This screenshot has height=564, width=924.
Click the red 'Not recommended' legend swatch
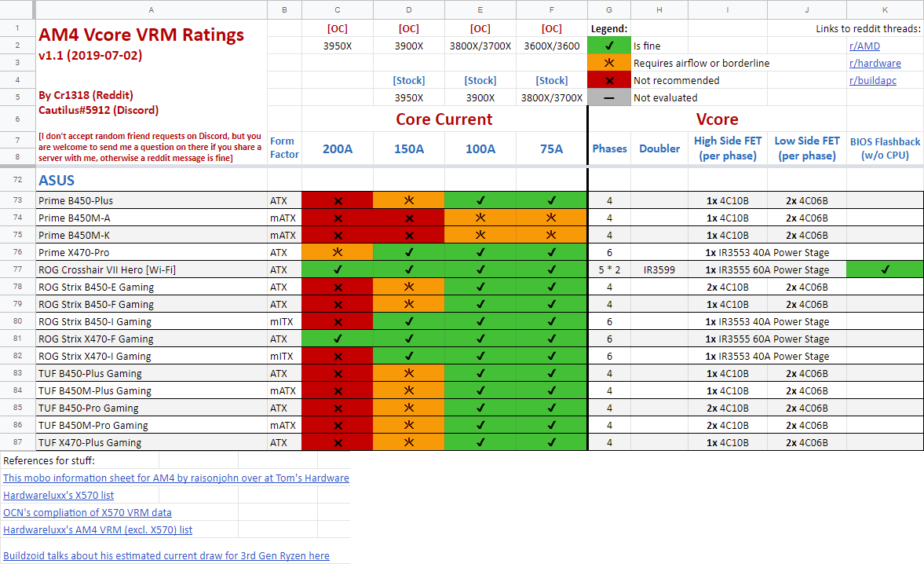609,80
